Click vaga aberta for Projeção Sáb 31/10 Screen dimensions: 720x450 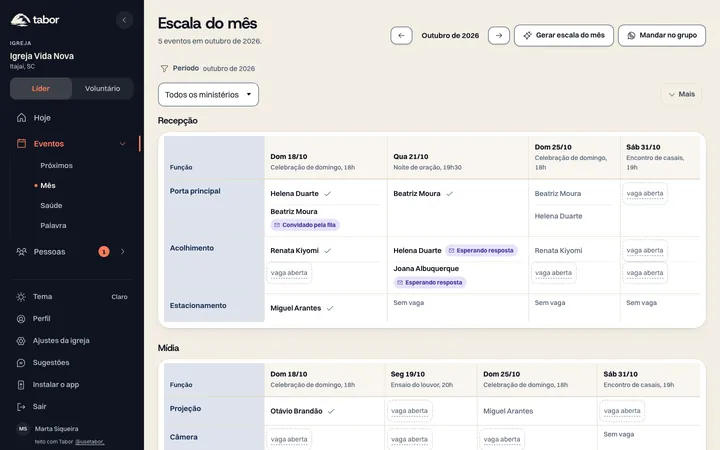(622, 411)
